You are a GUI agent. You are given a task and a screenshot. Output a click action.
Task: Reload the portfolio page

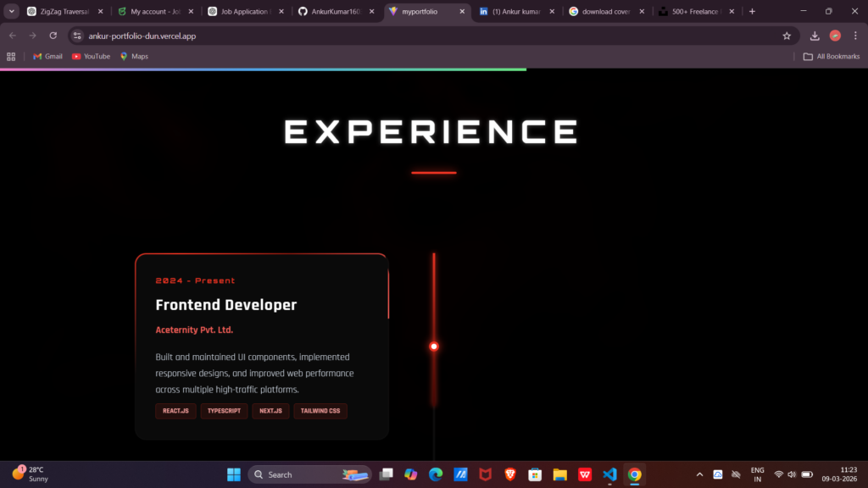[x=53, y=36]
